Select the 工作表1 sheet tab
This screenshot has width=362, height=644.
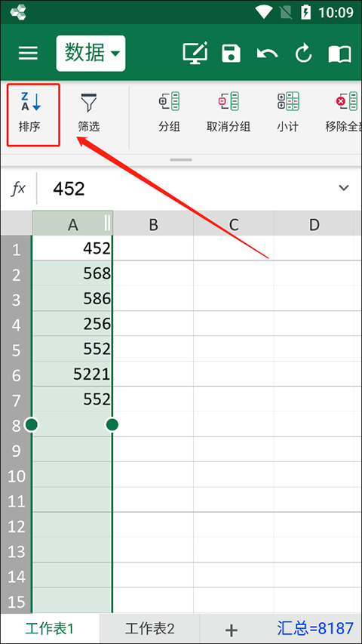click(x=50, y=628)
